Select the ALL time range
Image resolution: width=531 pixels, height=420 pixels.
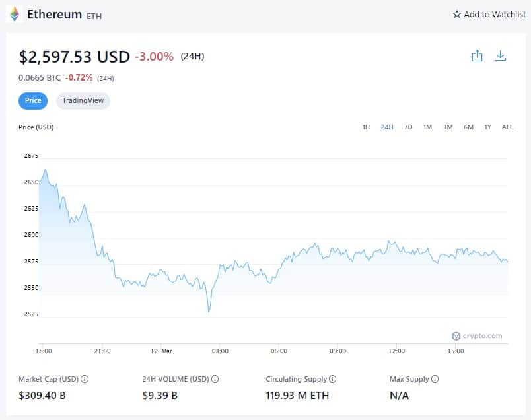pos(507,127)
